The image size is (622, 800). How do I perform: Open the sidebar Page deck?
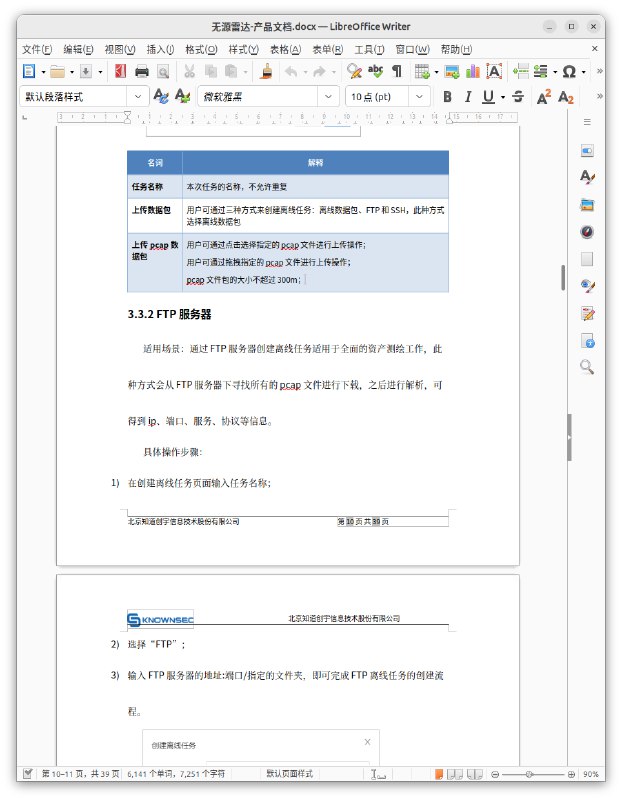coord(587,259)
